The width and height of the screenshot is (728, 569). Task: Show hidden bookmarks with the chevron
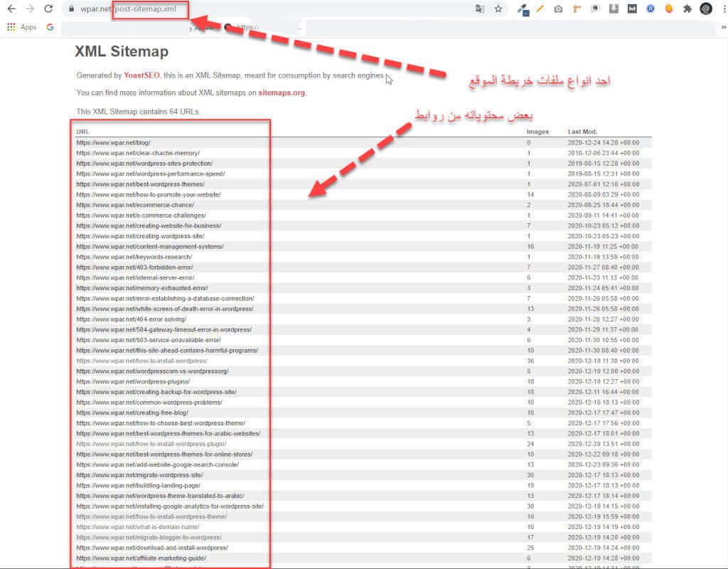(x=723, y=28)
